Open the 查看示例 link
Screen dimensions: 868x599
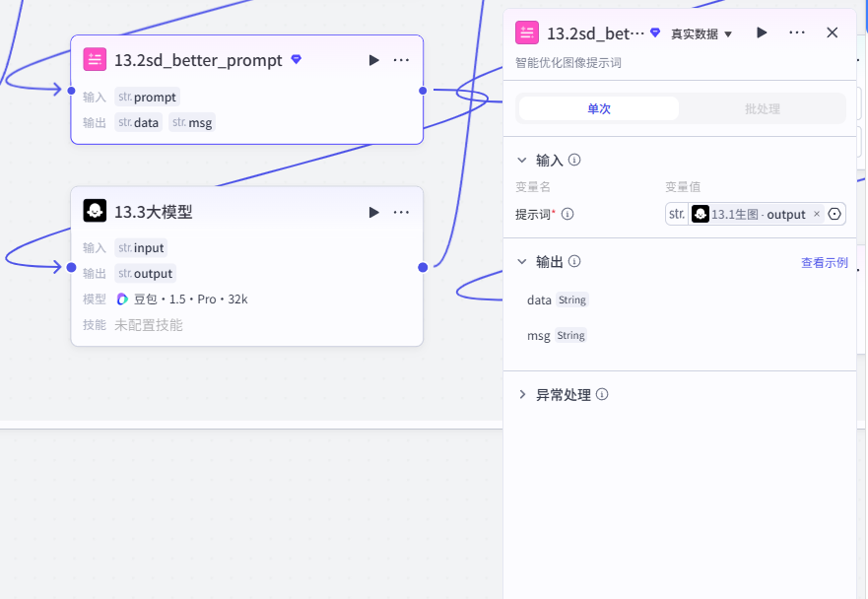[825, 262]
